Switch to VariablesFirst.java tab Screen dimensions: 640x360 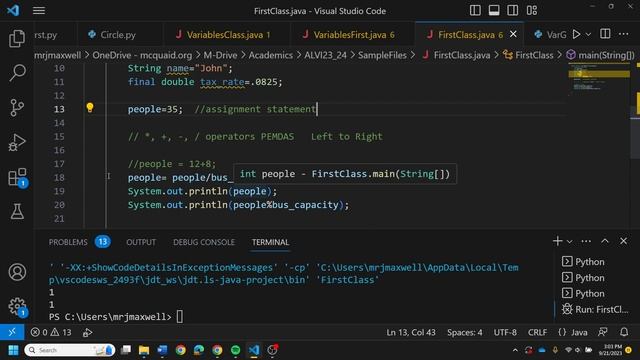click(352, 35)
